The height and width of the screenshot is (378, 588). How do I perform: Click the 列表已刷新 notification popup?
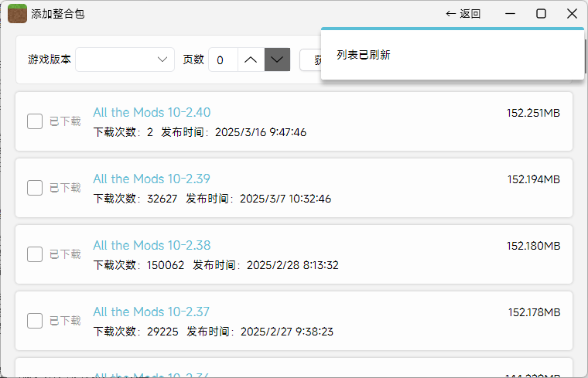point(452,55)
